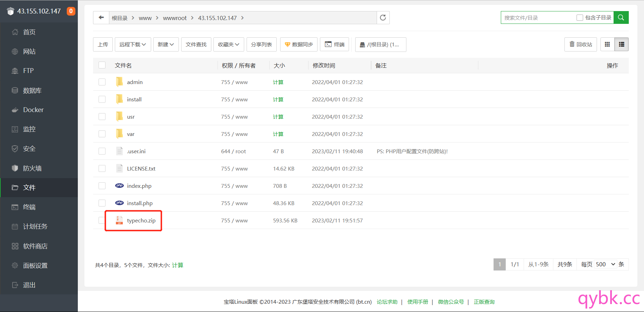Open the 回收站 recycle bin
644x312 pixels.
click(581, 44)
